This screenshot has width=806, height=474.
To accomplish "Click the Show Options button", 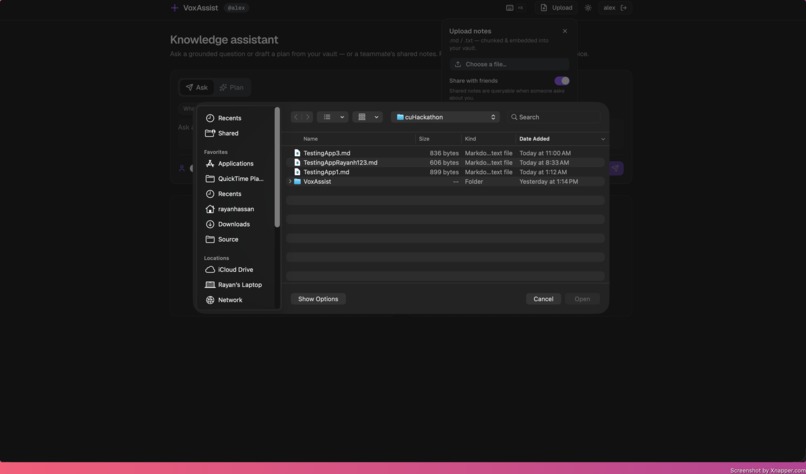I will [x=318, y=299].
